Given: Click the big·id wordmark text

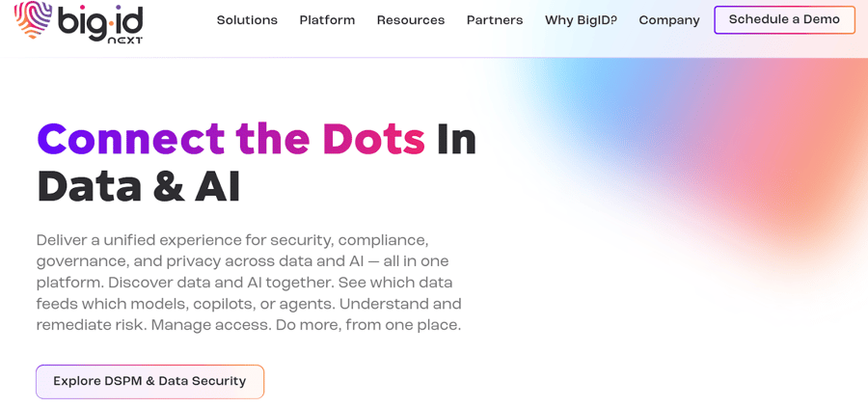Looking at the screenshot, I should pos(98,19).
